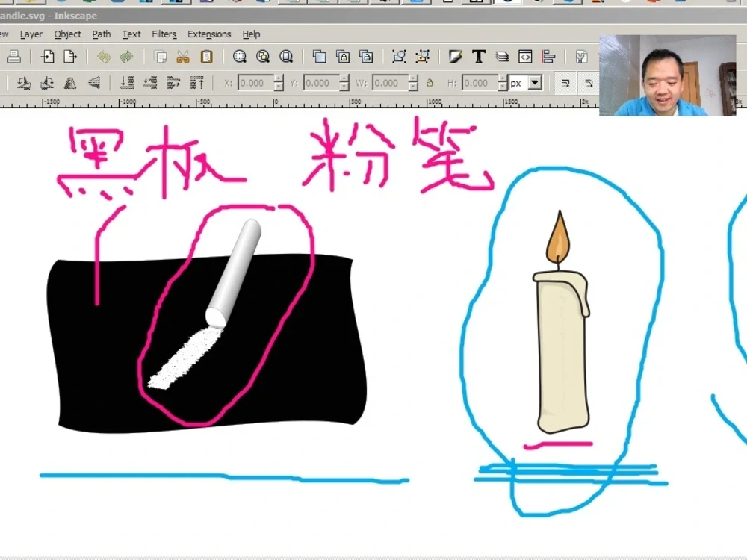Undo the last action
Viewport: 747px width, 560px height.
103,57
